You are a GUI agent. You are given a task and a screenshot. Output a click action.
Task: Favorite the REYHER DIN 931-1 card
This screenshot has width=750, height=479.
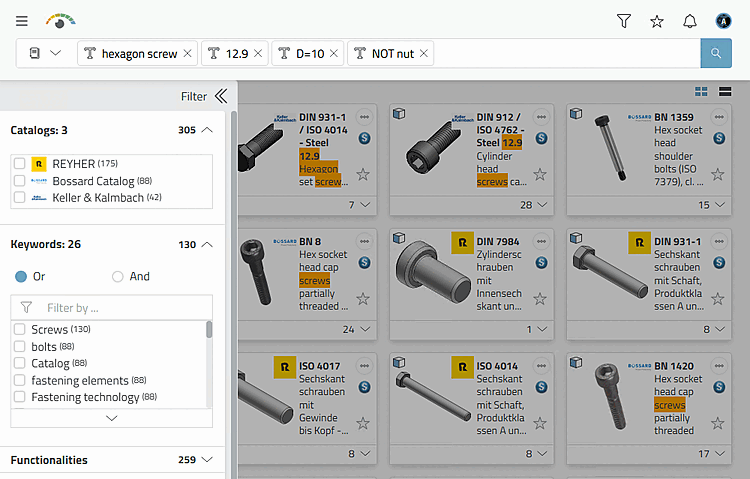point(717,299)
